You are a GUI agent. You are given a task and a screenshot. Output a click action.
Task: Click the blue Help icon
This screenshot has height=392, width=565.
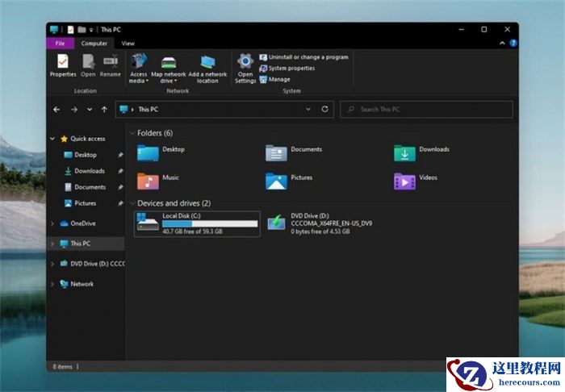click(x=513, y=44)
